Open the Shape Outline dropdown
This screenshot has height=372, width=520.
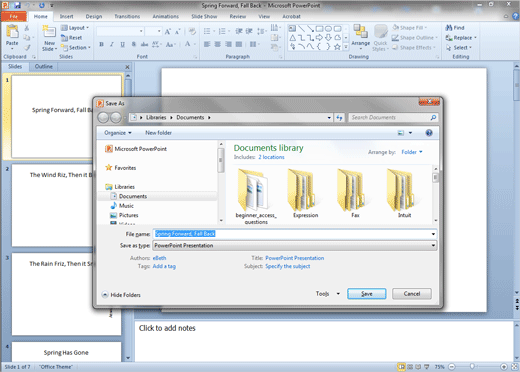click(x=415, y=38)
